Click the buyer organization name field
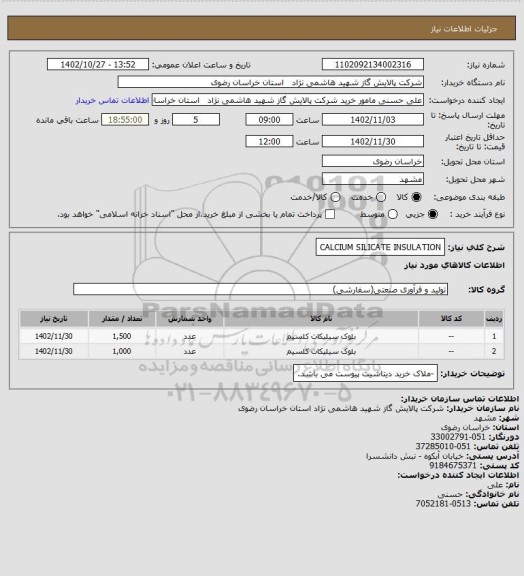 tap(270, 82)
